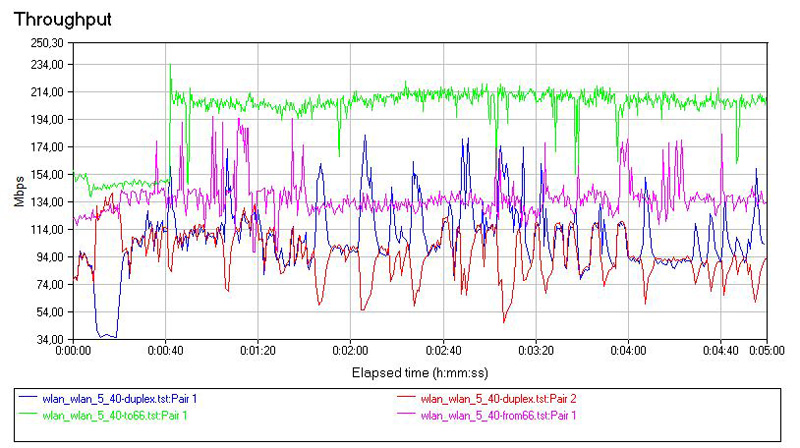Click the 34,00 y-axis minimum label

pyautogui.click(x=49, y=339)
